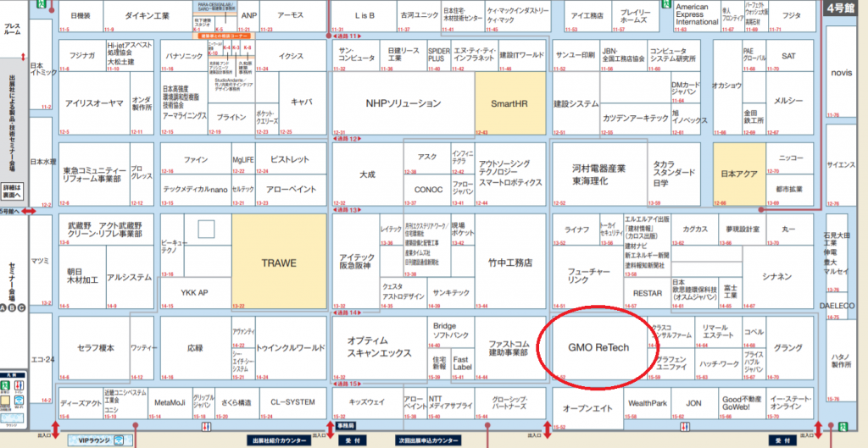The image size is (868, 448).
Task: Click the American Express International booth
Action: pyautogui.click(x=698, y=14)
